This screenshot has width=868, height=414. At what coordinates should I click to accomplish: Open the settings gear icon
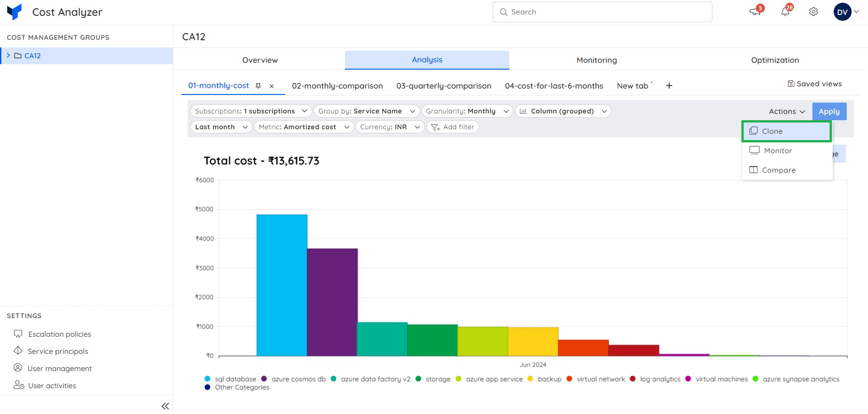coord(813,12)
